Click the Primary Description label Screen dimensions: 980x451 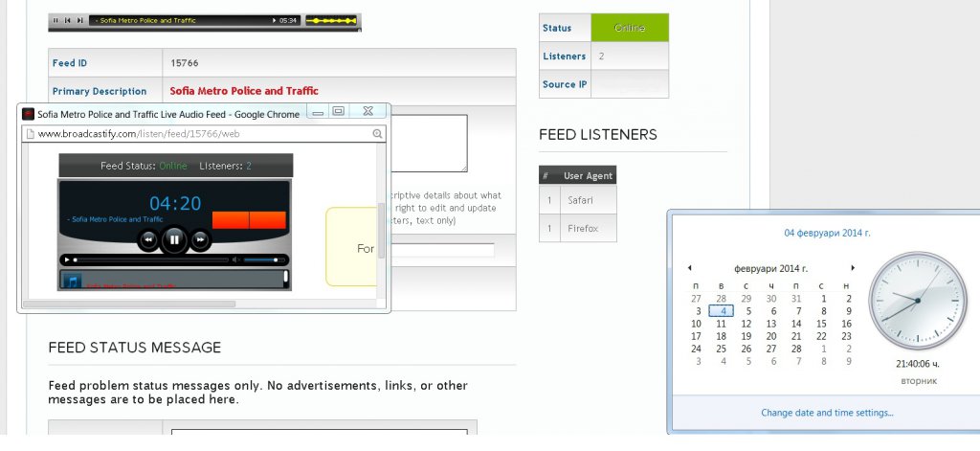100,91
